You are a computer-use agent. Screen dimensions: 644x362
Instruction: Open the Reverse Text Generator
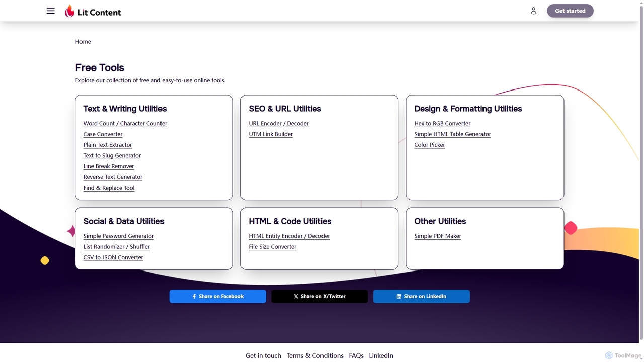113,177
